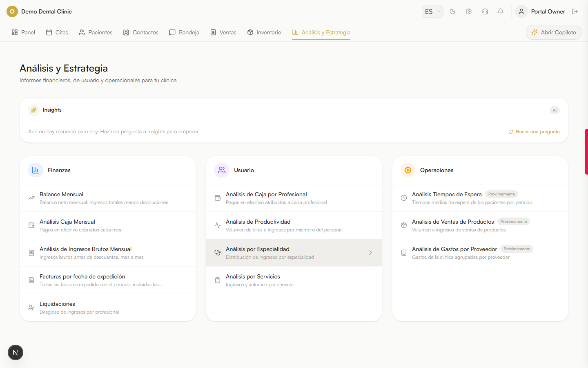Click the Balance Mensual trend icon
Image resolution: width=588 pixels, height=368 pixels.
(x=31, y=198)
